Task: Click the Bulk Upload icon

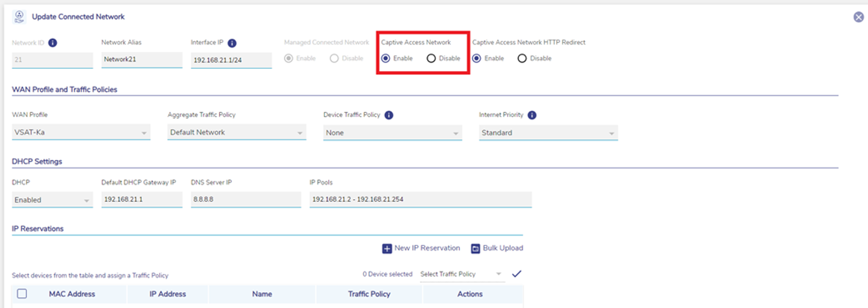Action: tap(475, 248)
